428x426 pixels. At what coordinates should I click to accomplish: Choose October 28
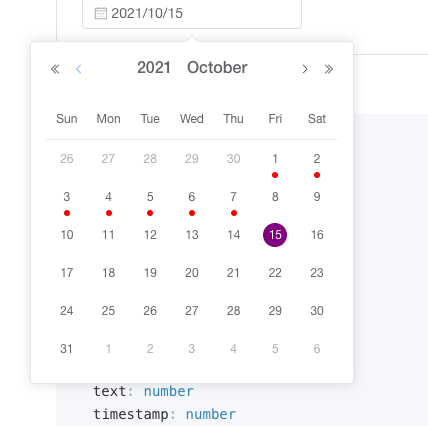point(233,311)
